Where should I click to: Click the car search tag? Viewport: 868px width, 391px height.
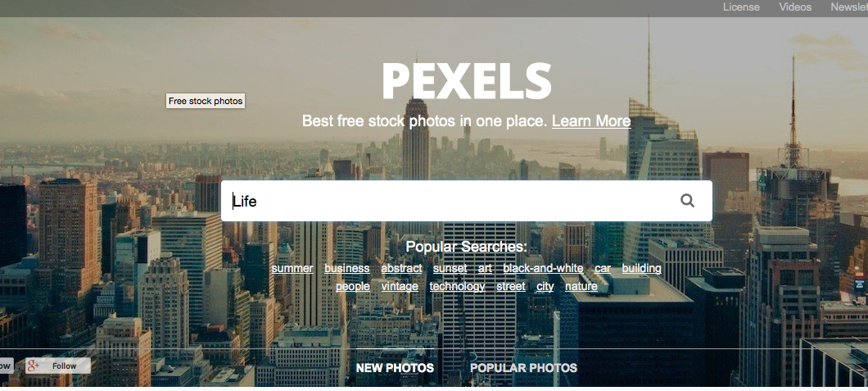pos(603,268)
